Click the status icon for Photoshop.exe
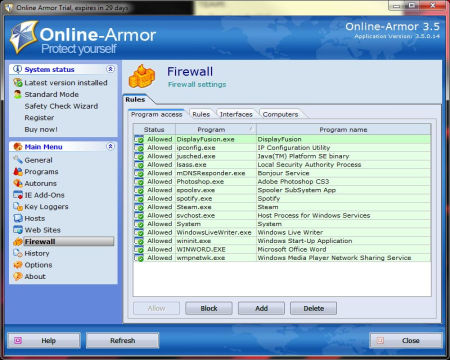The height and width of the screenshot is (360, 450). tap(139, 182)
